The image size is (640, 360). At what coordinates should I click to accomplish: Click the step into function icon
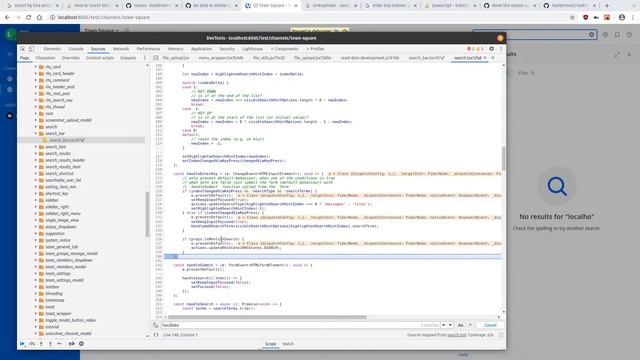tap(41, 344)
